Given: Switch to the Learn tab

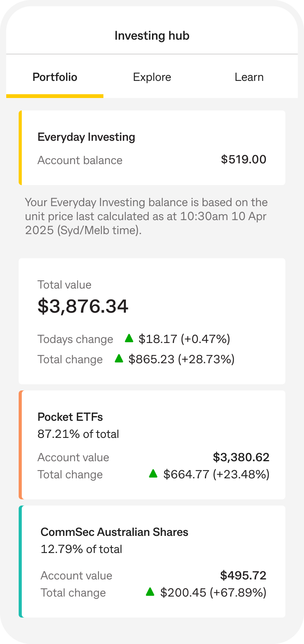Looking at the screenshot, I should [249, 77].
